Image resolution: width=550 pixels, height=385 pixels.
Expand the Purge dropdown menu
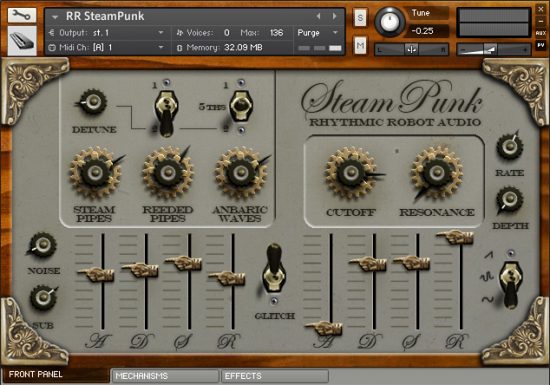[318, 33]
